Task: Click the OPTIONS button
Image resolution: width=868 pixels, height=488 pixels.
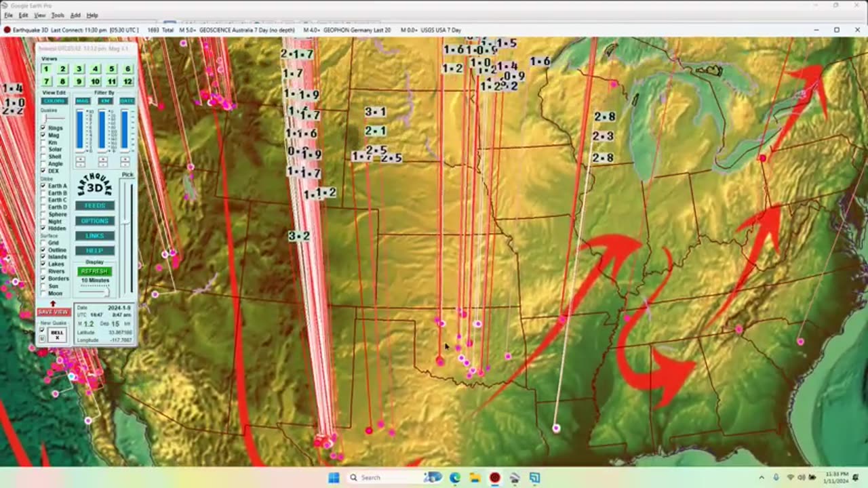Action: [95, 221]
